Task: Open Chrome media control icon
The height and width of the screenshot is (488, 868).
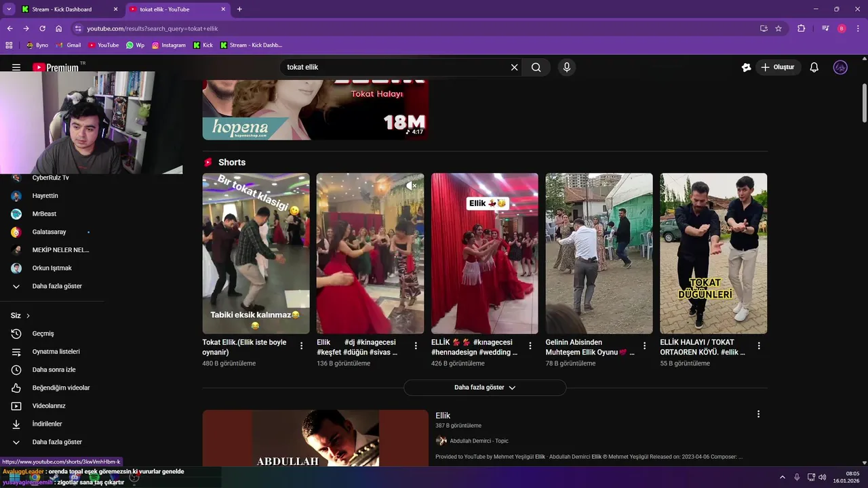Action: (x=825, y=28)
